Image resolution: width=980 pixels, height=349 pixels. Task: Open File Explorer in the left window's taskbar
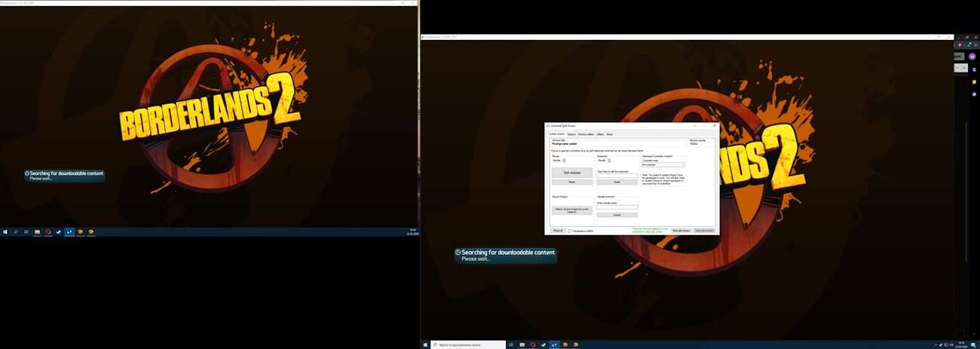click(x=37, y=232)
